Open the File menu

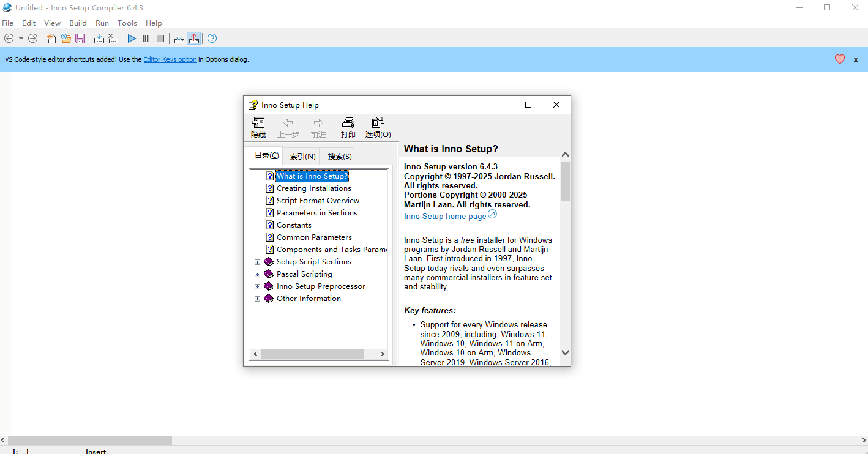point(8,23)
